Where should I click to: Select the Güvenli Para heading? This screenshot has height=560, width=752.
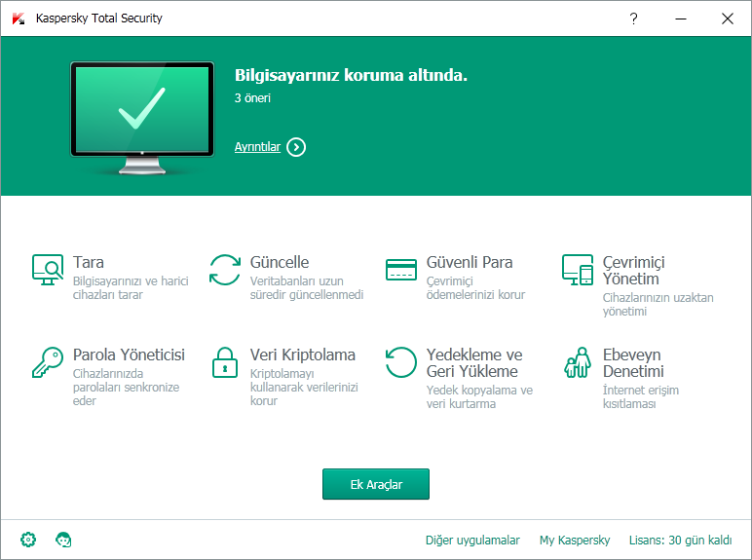470,262
